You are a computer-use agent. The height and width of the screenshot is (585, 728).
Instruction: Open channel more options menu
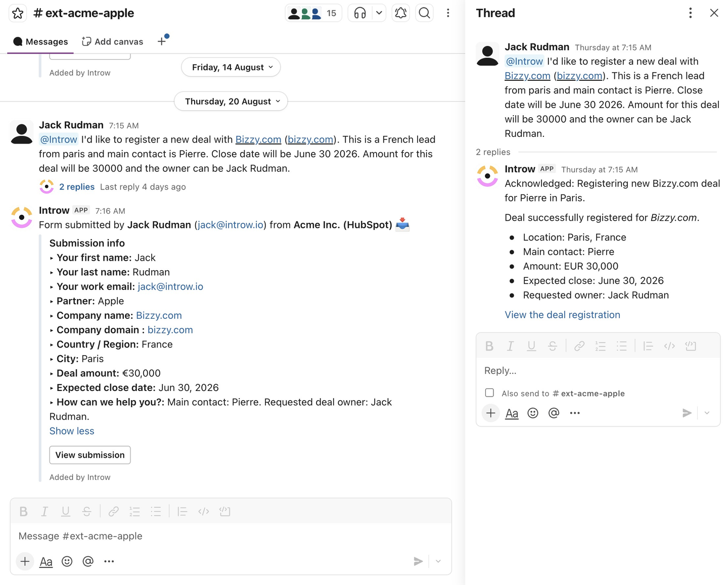(x=448, y=13)
